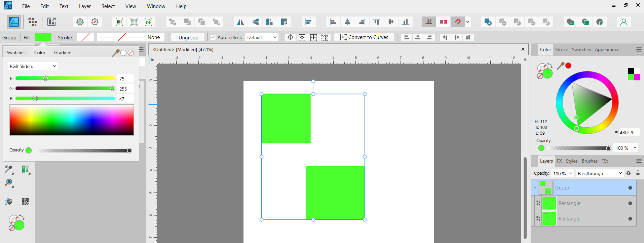Toggle Force Pixel Alignment button

(429, 22)
